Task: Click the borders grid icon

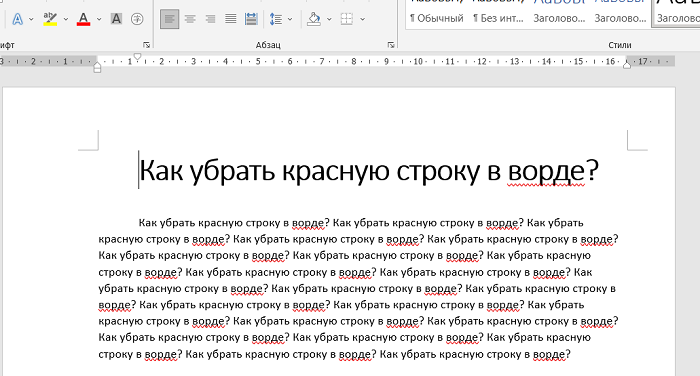Action: click(346, 19)
